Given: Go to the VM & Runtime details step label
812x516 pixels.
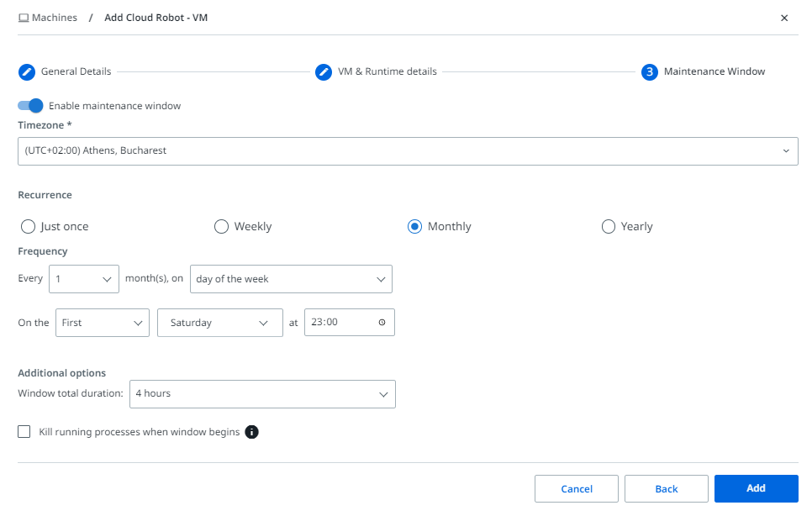Looking at the screenshot, I should pyautogui.click(x=388, y=71).
